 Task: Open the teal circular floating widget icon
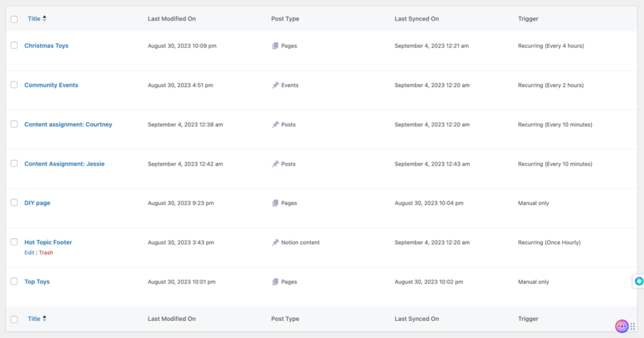[x=639, y=281]
